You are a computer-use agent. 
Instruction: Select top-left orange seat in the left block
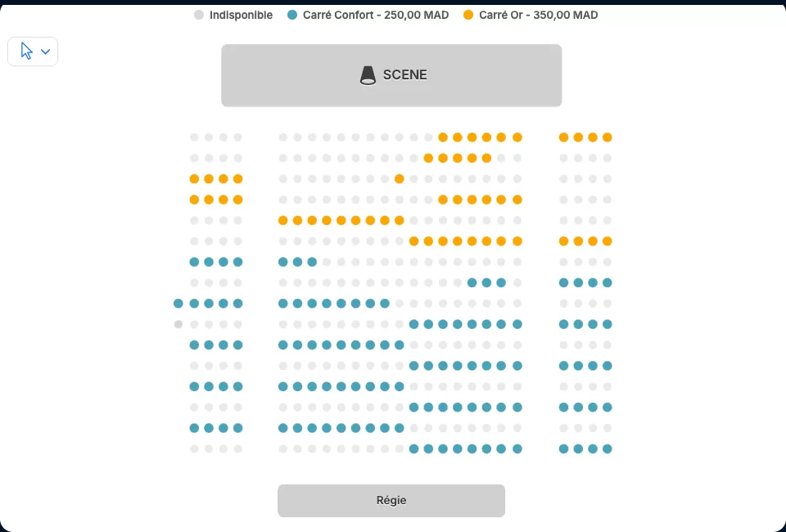[x=195, y=179]
